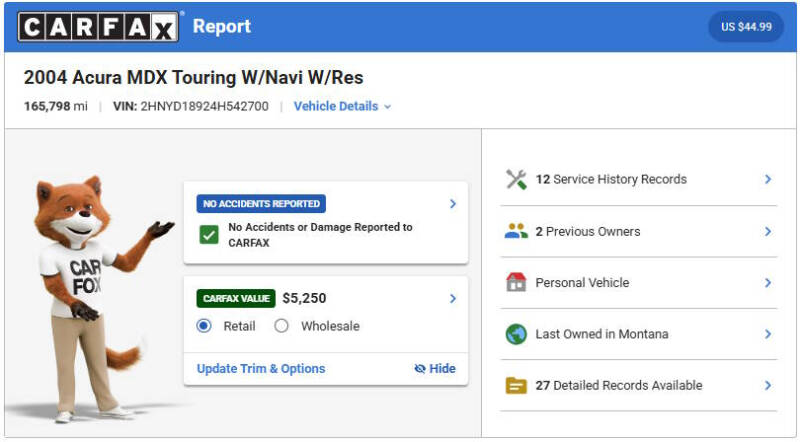Image resolution: width=800 pixels, height=442 pixels.
Task: Click Last Owned in Montana text
Action: click(x=602, y=334)
